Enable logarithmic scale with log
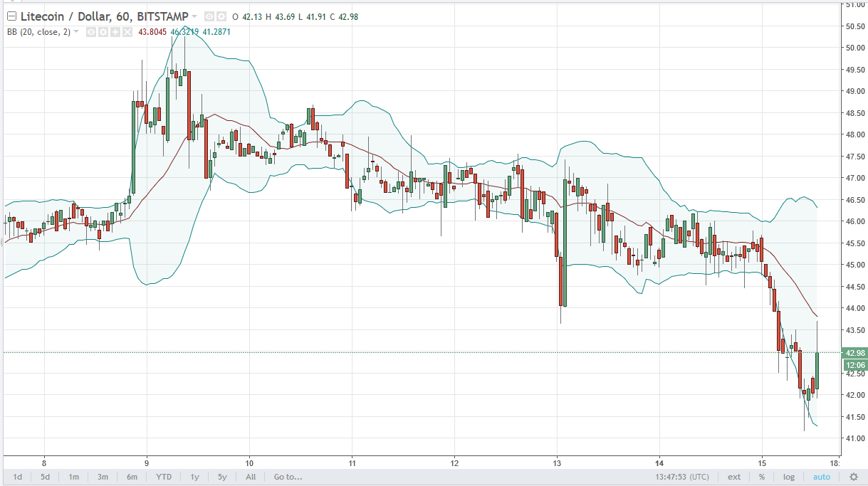 (789, 477)
